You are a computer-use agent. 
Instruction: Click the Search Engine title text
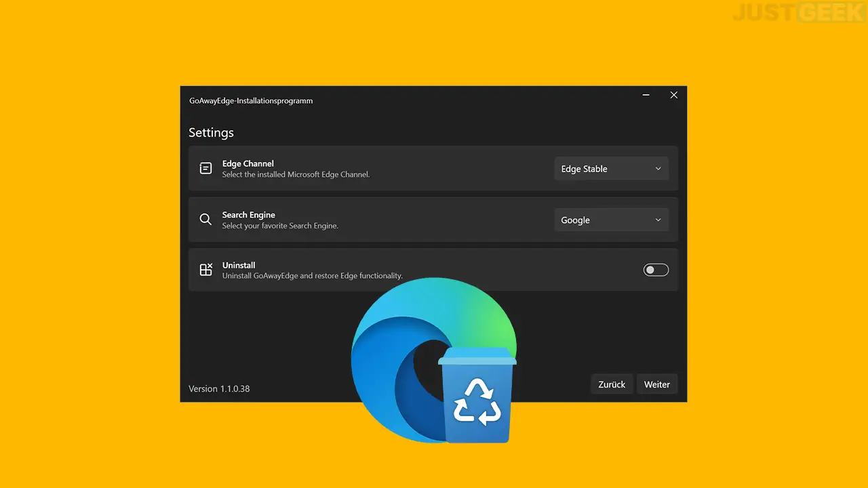coord(249,215)
